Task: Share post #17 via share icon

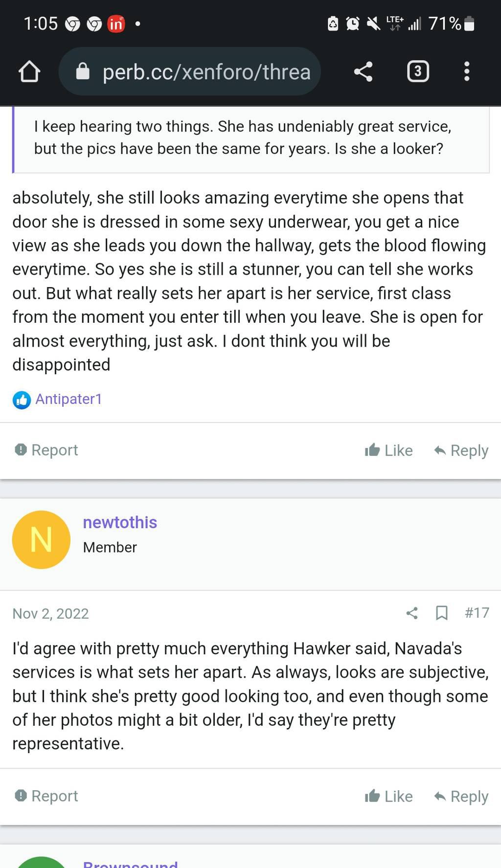Action: click(x=412, y=613)
